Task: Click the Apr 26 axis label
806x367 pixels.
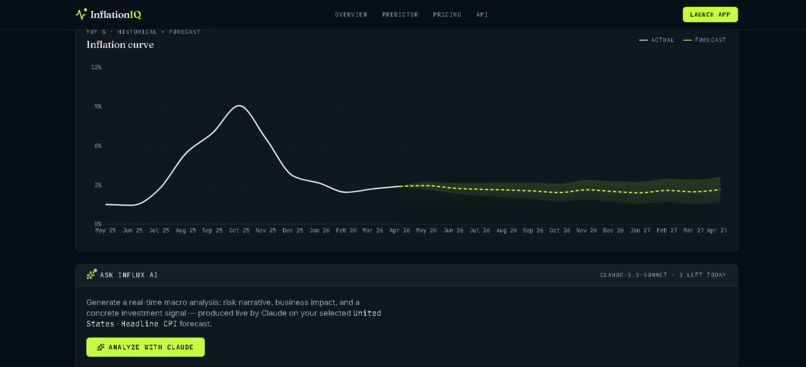Action: point(399,231)
